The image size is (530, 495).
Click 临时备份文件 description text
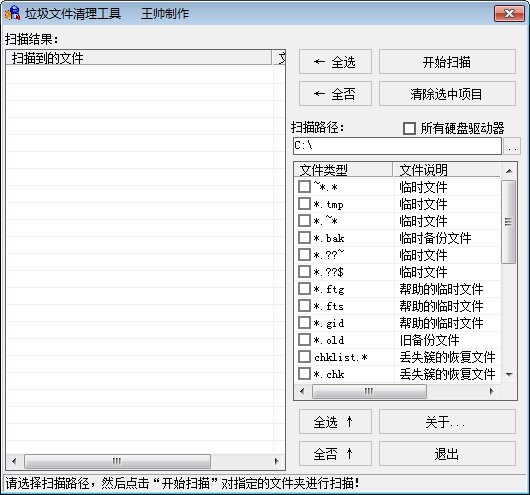pyautogui.click(x=435, y=238)
